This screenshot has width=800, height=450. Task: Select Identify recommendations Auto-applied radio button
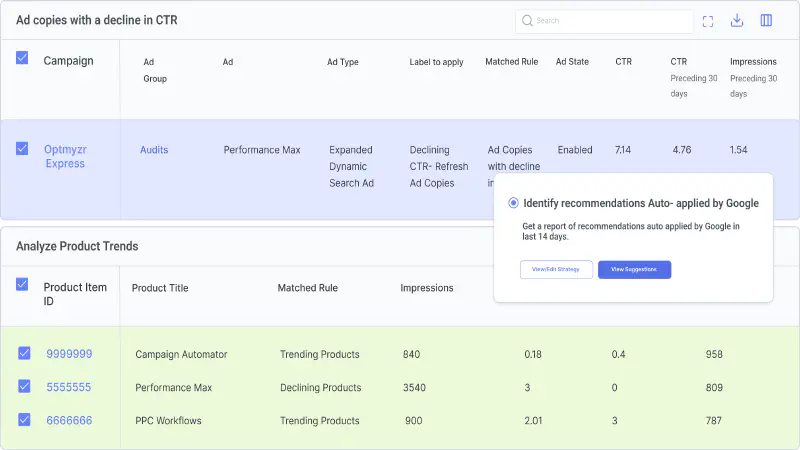pyautogui.click(x=513, y=203)
